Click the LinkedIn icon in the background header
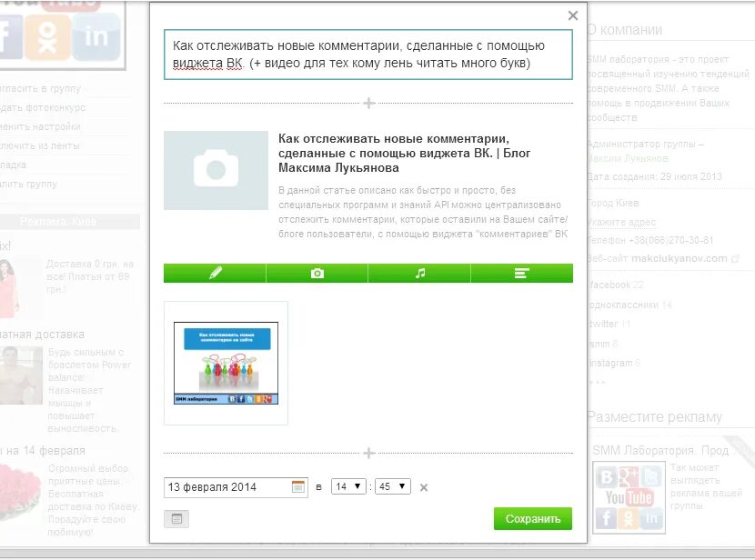Viewport: 755px width, 560px height. pos(96,37)
